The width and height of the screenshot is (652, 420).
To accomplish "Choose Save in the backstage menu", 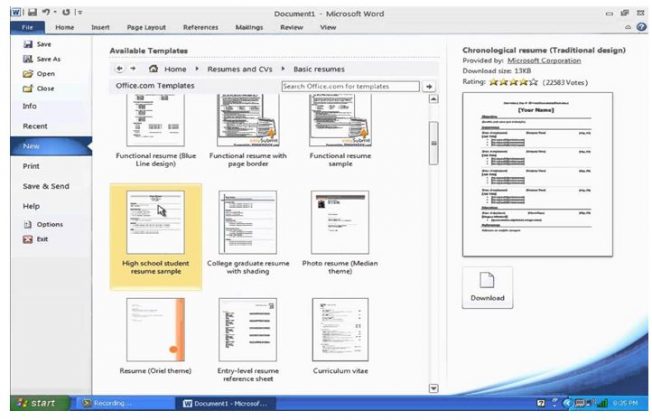I will tap(37, 44).
